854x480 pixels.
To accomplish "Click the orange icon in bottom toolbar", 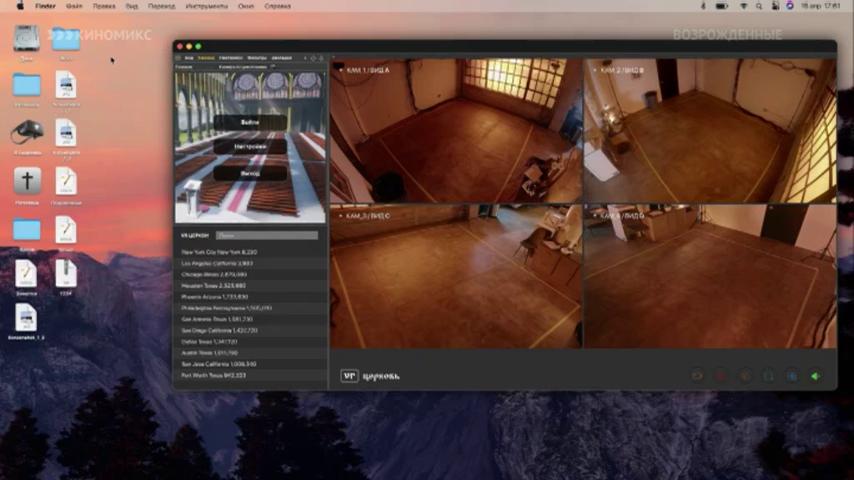I will pyautogui.click(x=745, y=376).
